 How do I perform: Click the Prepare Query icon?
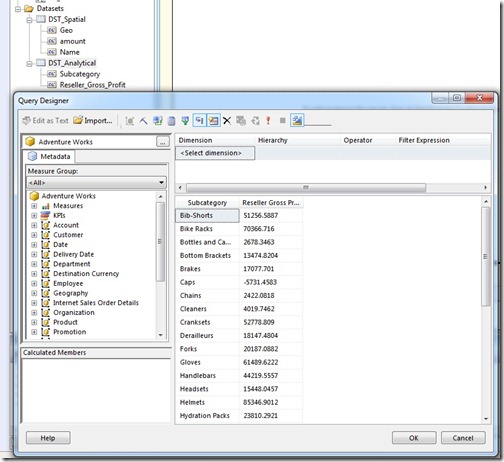[256, 121]
